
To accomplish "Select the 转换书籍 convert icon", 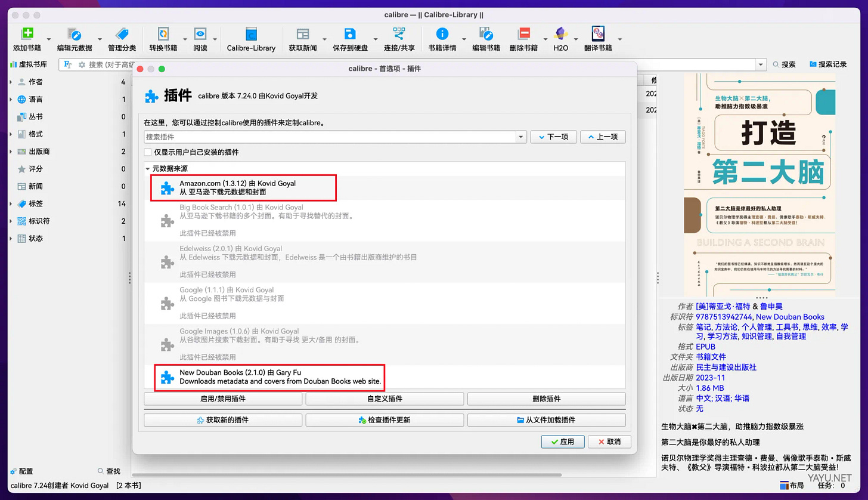I will click(x=163, y=34).
